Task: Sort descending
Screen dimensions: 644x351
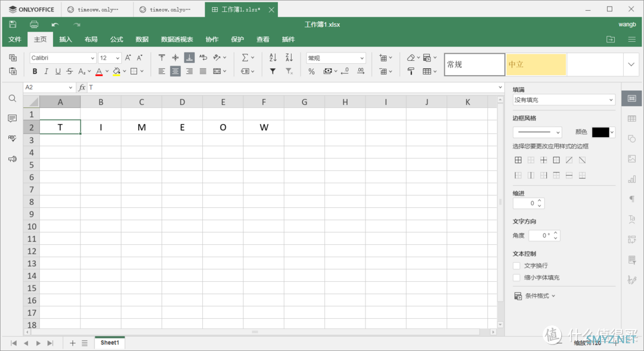Action: click(x=289, y=58)
